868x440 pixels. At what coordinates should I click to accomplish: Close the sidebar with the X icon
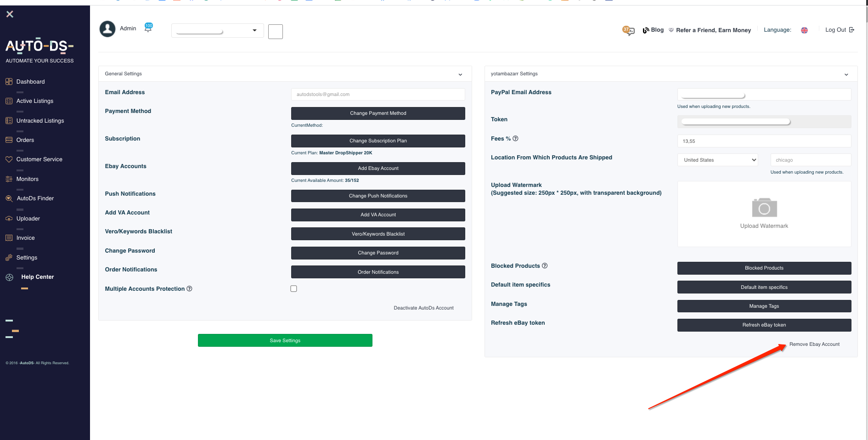pyautogui.click(x=10, y=14)
